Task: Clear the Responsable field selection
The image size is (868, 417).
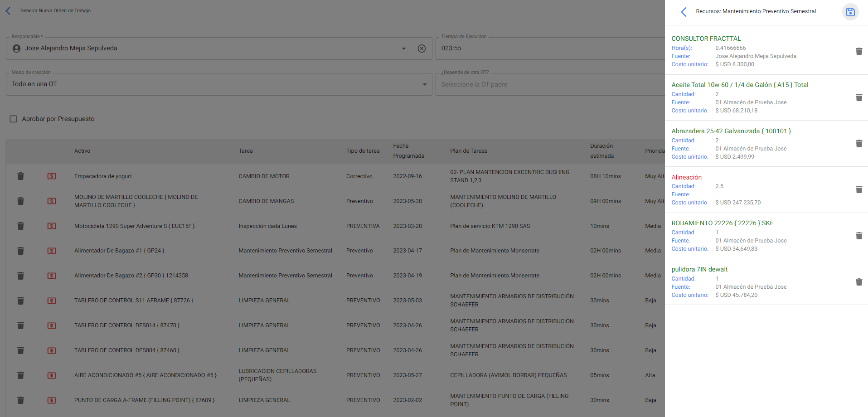Action: tap(422, 48)
